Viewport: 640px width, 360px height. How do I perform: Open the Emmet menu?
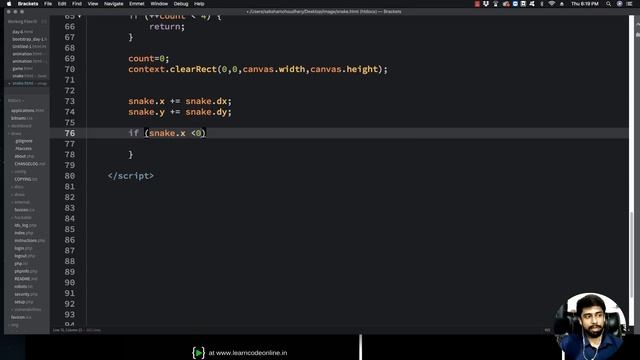coord(137,4)
